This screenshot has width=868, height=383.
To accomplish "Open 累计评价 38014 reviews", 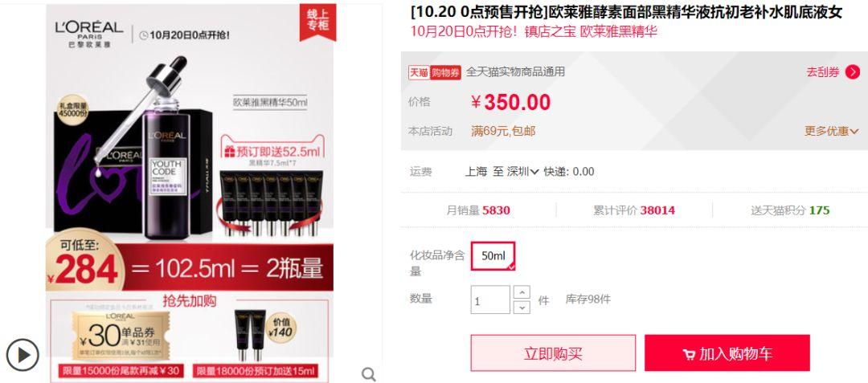I will click(x=634, y=210).
